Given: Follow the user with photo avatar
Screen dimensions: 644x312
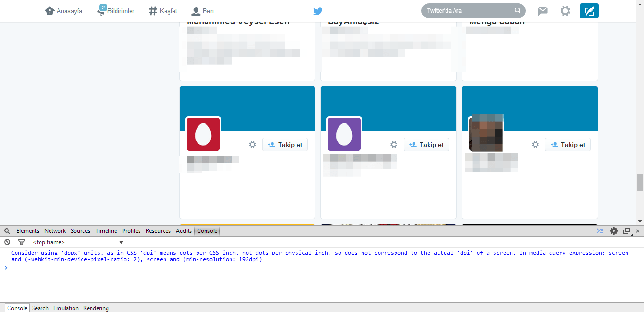Looking at the screenshot, I should coord(568,145).
